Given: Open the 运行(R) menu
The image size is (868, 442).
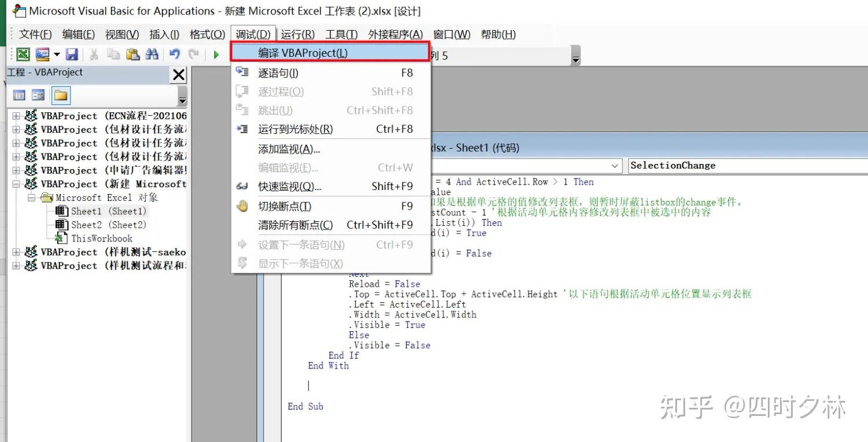Looking at the screenshot, I should 297,35.
